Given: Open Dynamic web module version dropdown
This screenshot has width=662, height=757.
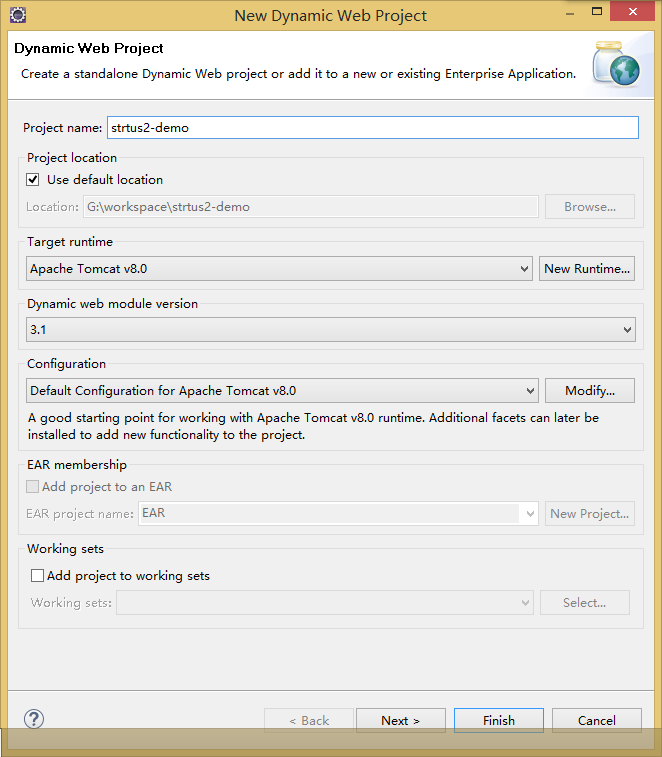Looking at the screenshot, I should 331,329.
